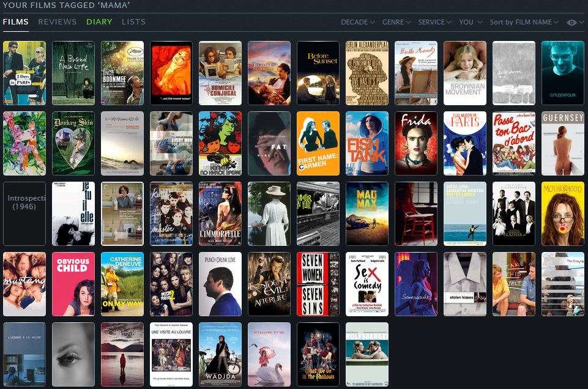This screenshot has width=588, height=389.
Task: Select the Monsieur Lazhar poster
Action: point(514,213)
